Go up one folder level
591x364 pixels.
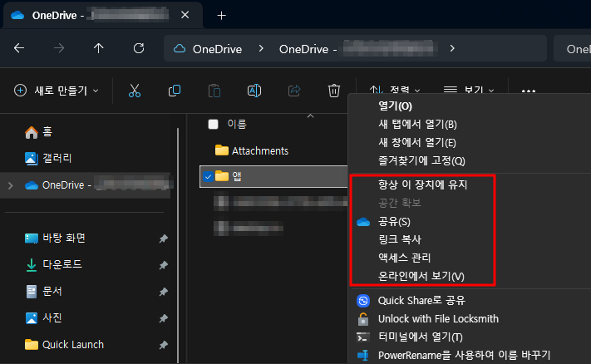click(98, 48)
